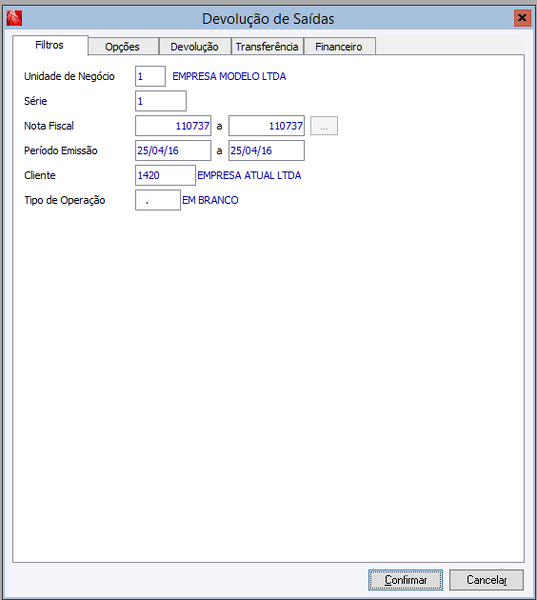This screenshot has height=600, width=537.
Task: Click the Unidade de Negócio label
Action: point(69,77)
